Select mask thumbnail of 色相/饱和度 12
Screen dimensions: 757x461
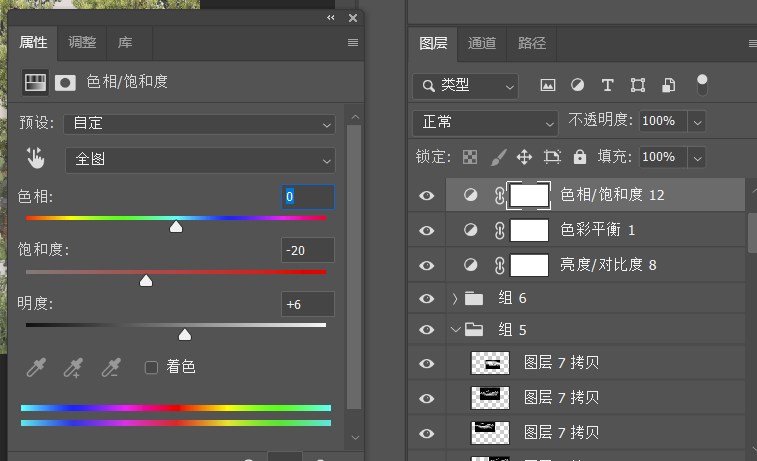pos(529,196)
